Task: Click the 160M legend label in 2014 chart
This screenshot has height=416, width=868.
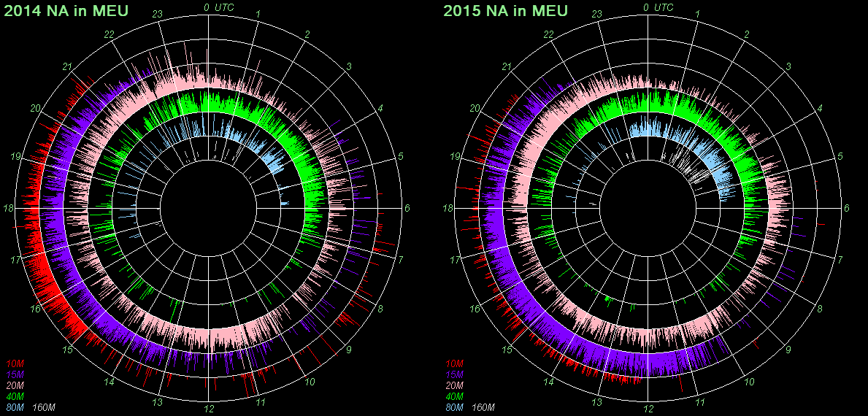Action: click(43, 407)
